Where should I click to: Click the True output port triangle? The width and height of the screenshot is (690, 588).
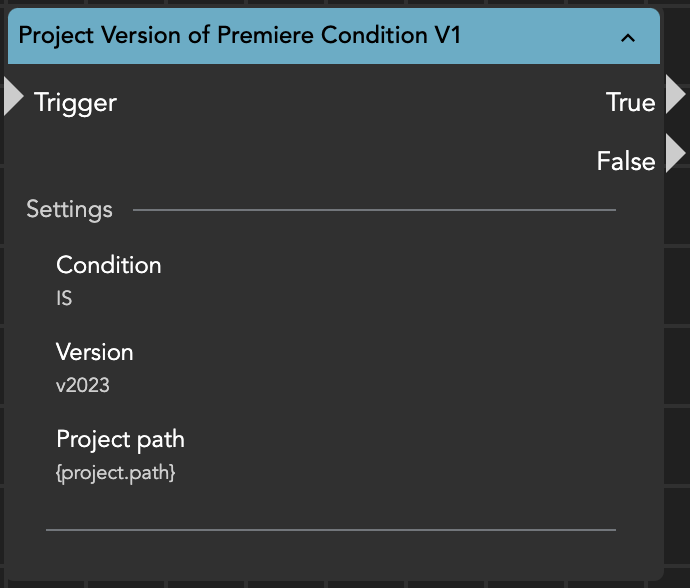point(676,95)
